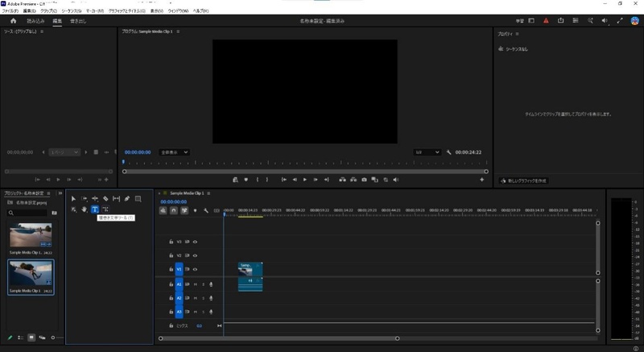The height and width of the screenshot is (352, 644).
Task: Open the ファイル menu
Action: point(10,11)
